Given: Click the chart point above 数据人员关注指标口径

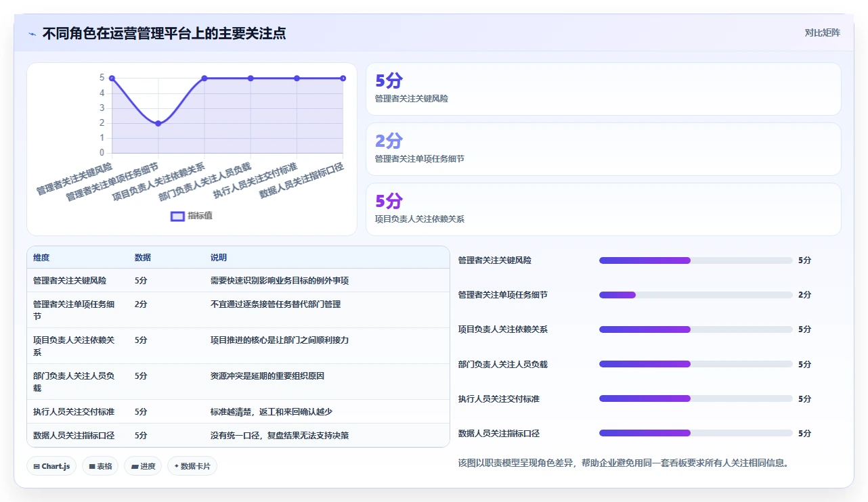Looking at the screenshot, I should pyautogui.click(x=343, y=78).
